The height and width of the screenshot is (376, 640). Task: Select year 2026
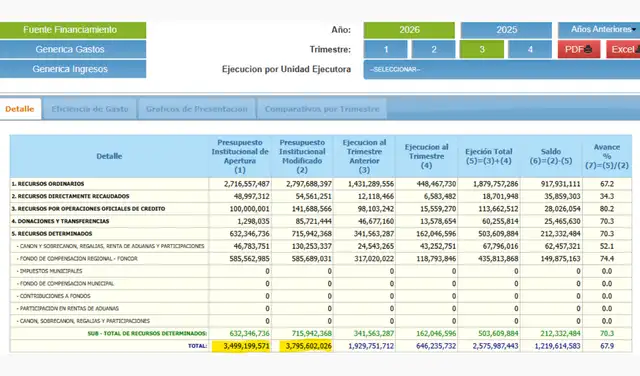click(x=409, y=30)
